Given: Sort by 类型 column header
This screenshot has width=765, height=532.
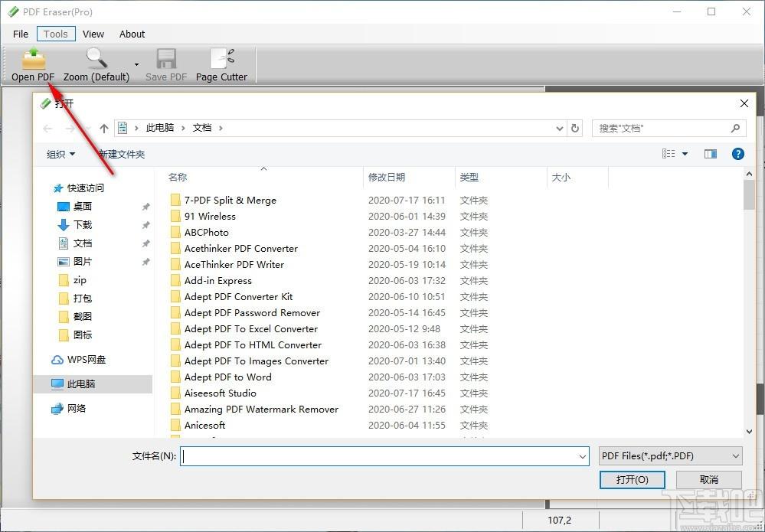Looking at the screenshot, I should pyautogui.click(x=469, y=178).
